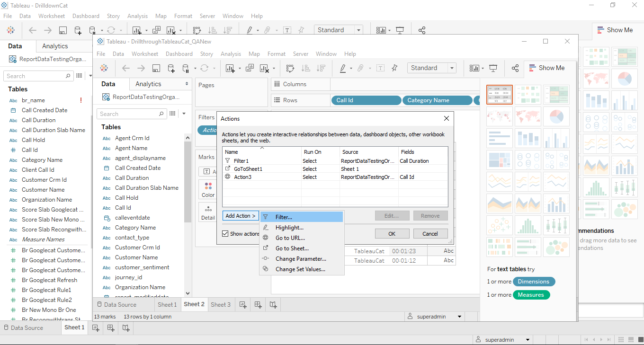This screenshot has height=345, width=644.
Task: Click Sort Descending icon in front toolbar
Action: (320, 68)
